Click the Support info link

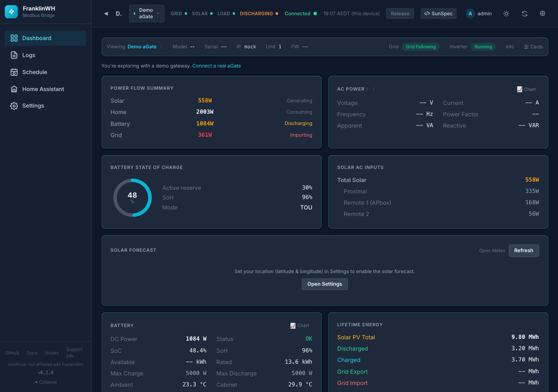point(75,353)
